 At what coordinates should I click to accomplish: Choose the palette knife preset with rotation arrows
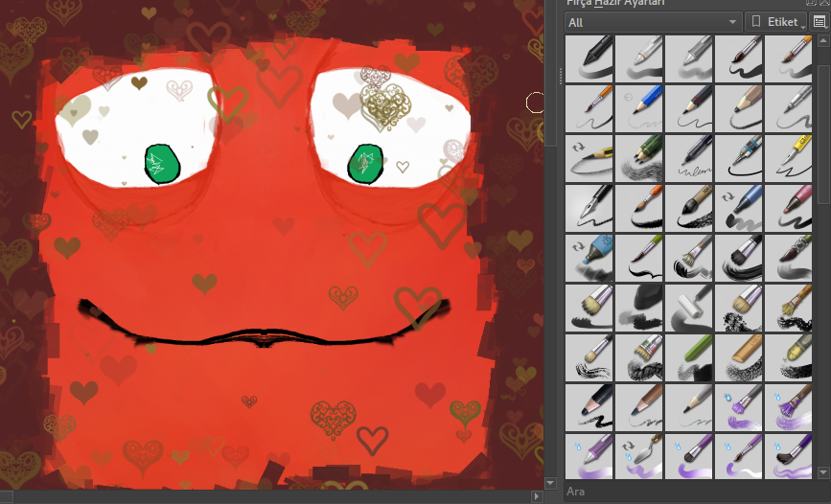tap(639, 456)
